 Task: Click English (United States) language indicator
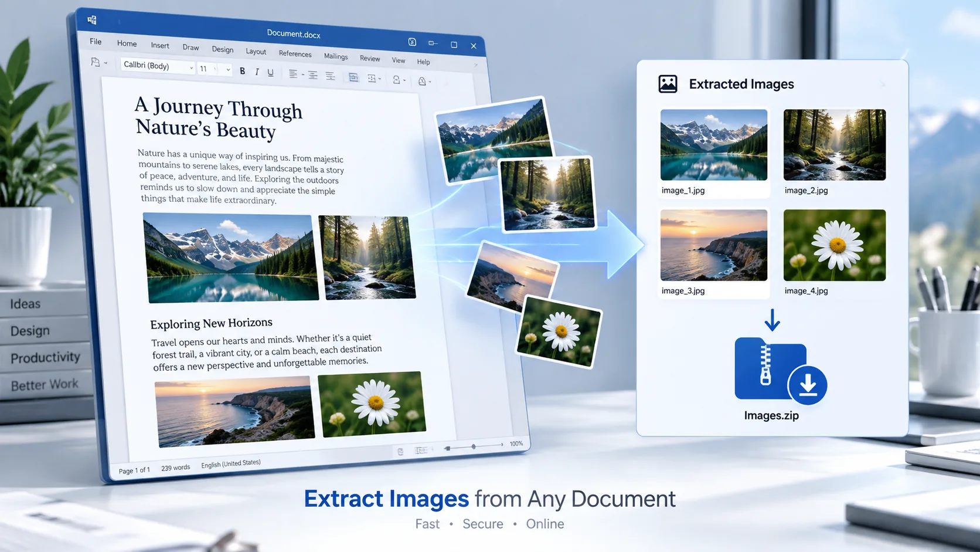(x=231, y=464)
